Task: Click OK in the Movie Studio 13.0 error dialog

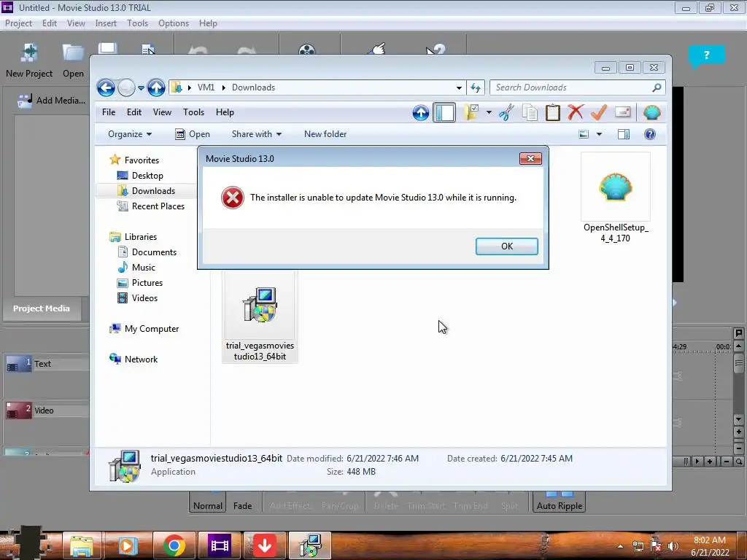Action: (506, 246)
